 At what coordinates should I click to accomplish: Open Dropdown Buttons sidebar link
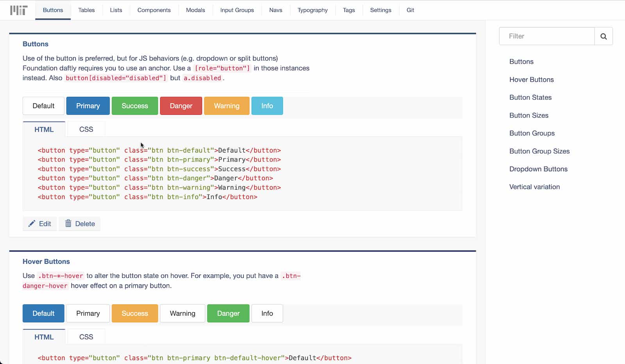coord(538,169)
